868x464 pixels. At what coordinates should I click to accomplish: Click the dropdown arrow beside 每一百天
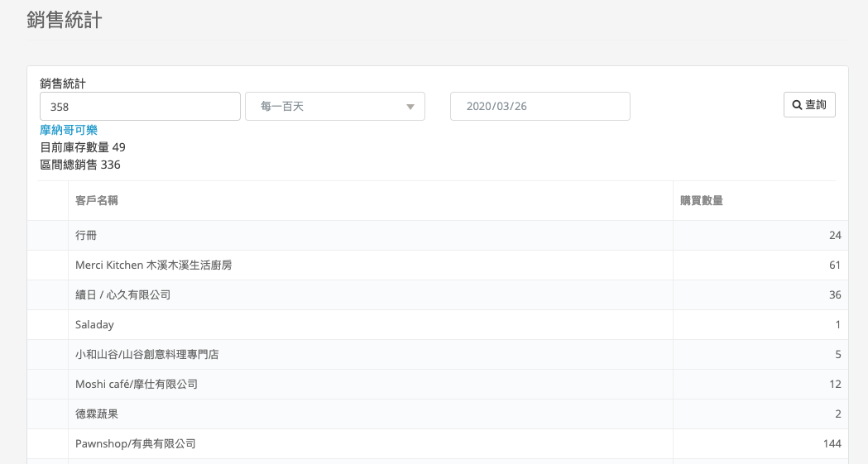410,107
